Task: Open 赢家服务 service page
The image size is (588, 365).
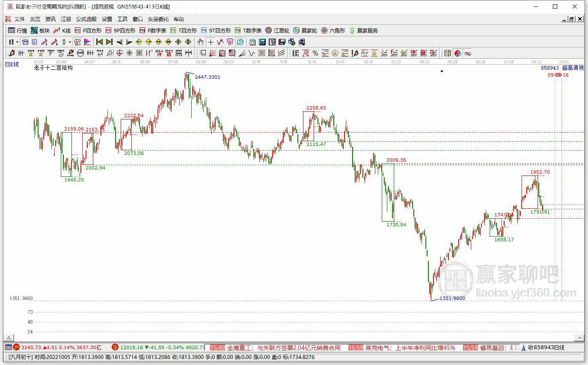Action: pos(364,30)
